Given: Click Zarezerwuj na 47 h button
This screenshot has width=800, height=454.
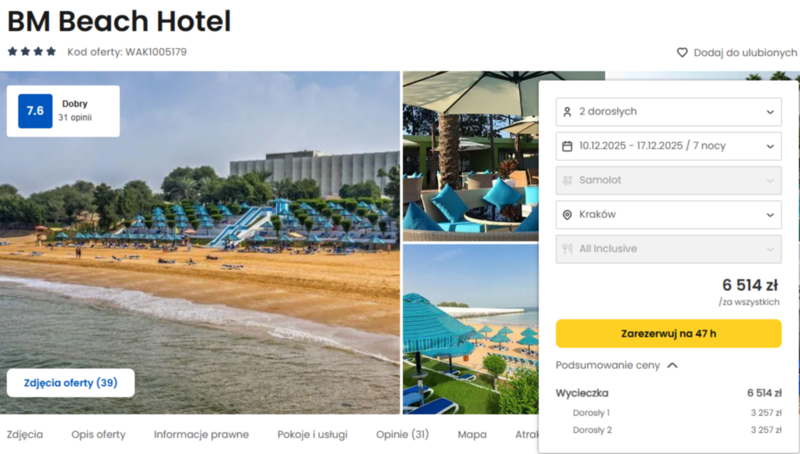Looking at the screenshot, I should click(x=668, y=334).
